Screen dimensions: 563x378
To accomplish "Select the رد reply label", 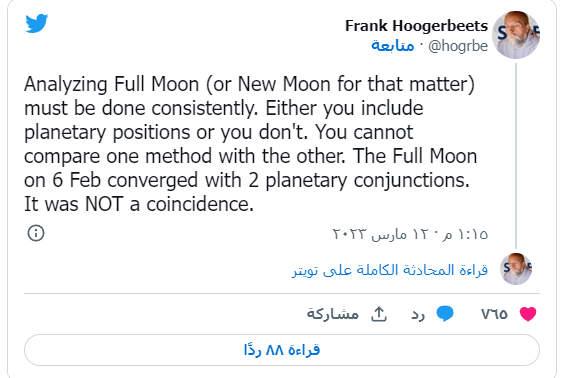I will click(x=418, y=314).
